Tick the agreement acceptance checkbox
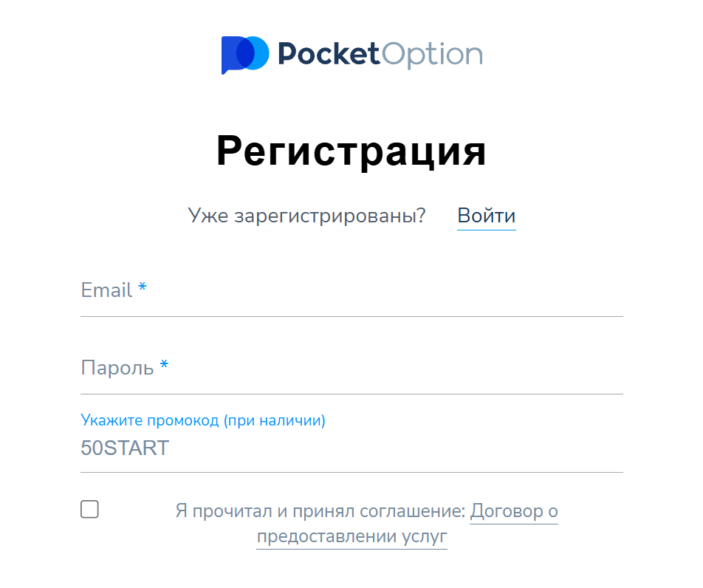 89,509
